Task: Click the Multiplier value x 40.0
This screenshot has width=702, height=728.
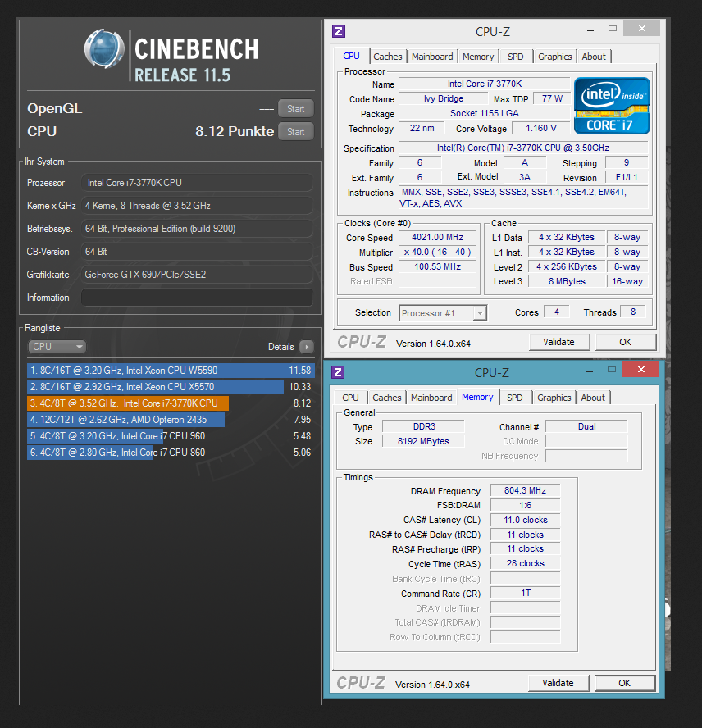Action: pos(437,253)
